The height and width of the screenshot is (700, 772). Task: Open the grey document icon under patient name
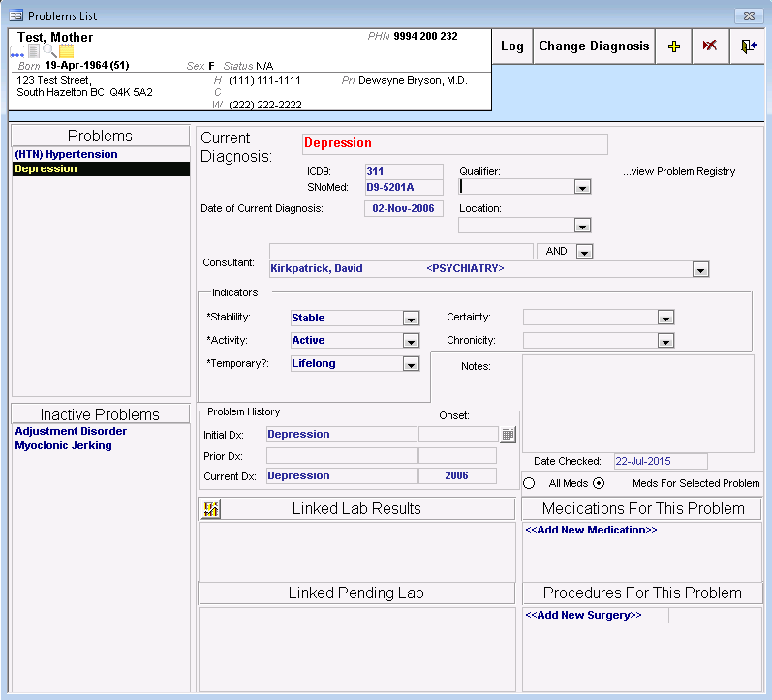(x=34, y=50)
